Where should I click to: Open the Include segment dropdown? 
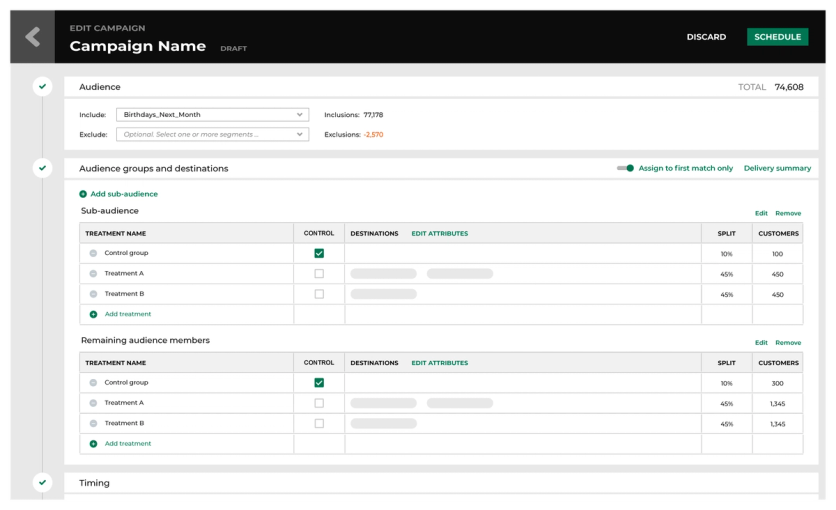(212, 115)
